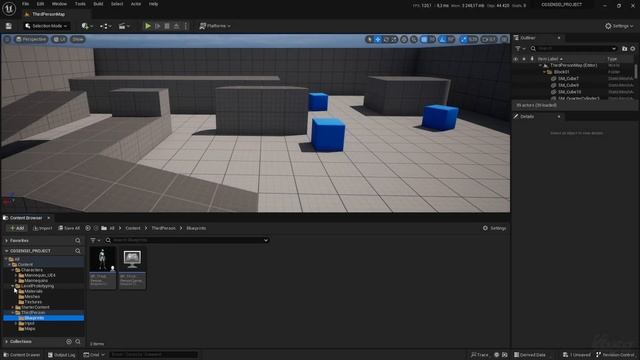Open the Blueprints toolbar dropdown
The height and width of the screenshot is (360, 640).
[106, 26]
